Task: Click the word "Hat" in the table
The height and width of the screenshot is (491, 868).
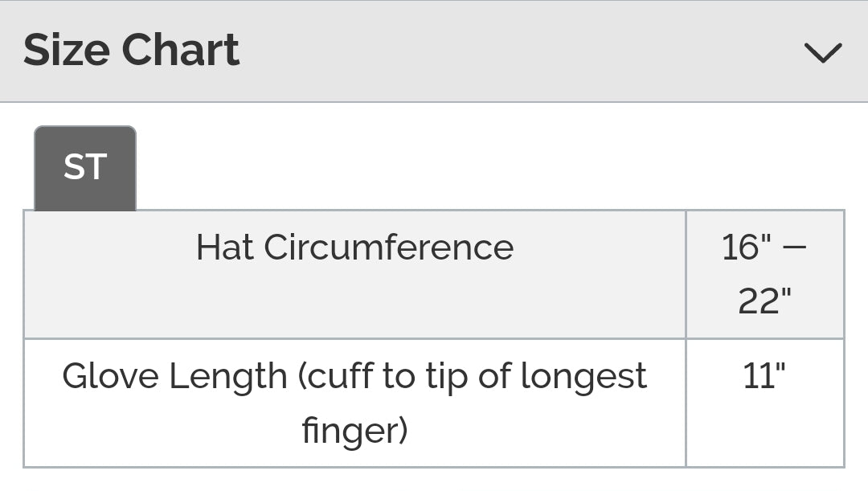Action: point(224,247)
